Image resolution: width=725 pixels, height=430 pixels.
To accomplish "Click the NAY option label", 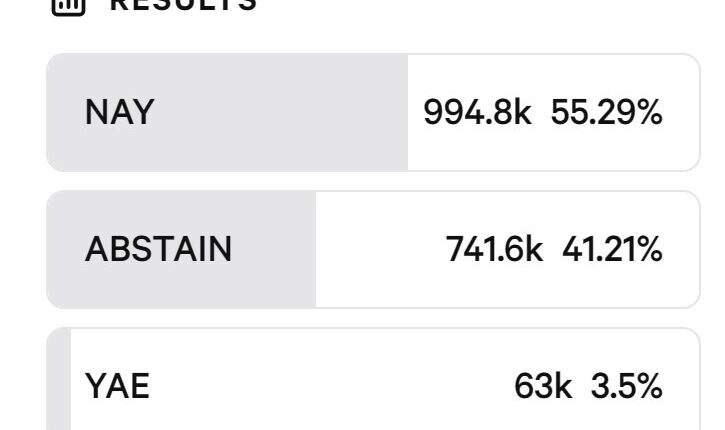I will (119, 112).
